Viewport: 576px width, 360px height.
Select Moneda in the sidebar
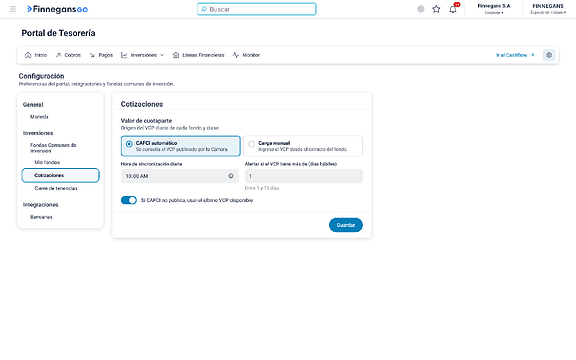(x=39, y=117)
